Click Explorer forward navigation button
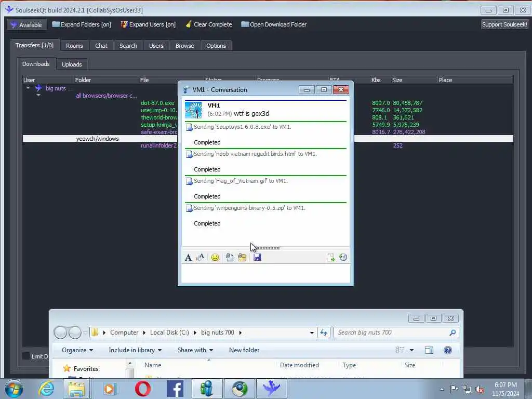The height and width of the screenshot is (399, 532). click(75, 332)
